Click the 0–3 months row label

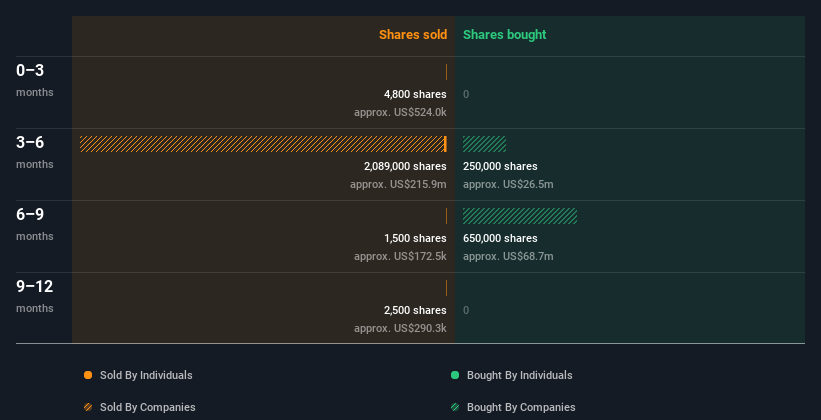pyautogui.click(x=35, y=80)
